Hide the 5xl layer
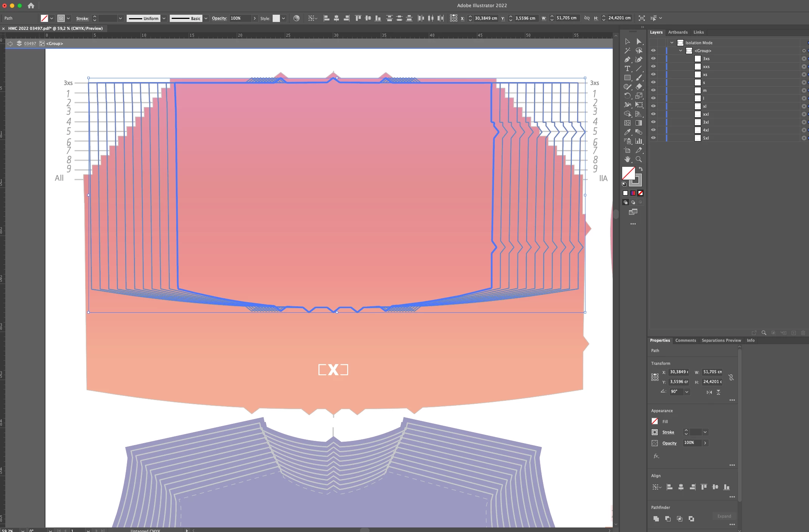This screenshot has width=809, height=532. coord(653,138)
